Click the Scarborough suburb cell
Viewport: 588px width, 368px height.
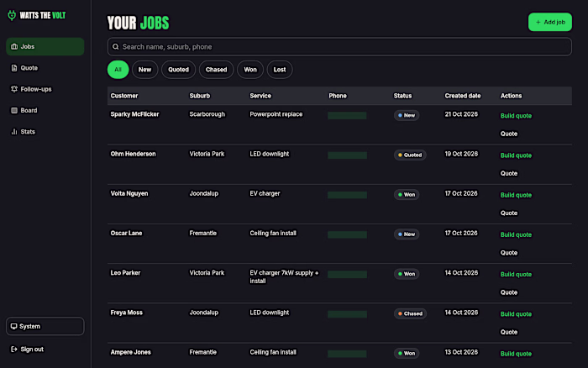[x=207, y=114]
